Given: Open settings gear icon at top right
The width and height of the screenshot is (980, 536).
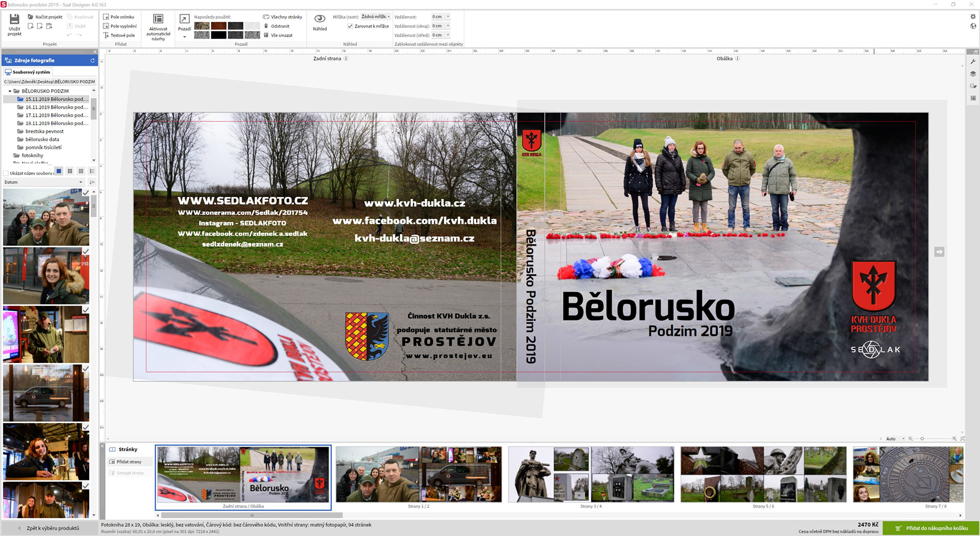Looking at the screenshot, I should point(973,17).
